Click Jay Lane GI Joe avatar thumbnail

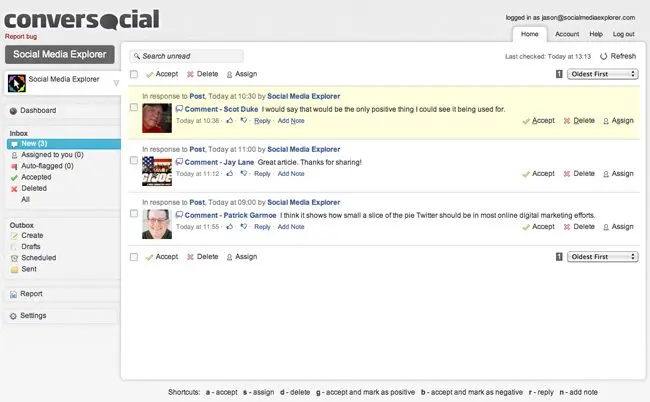[x=157, y=171]
